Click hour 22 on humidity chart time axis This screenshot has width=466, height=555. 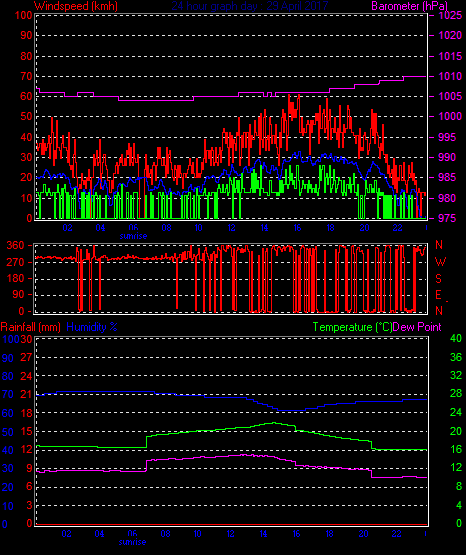coord(396,534)
